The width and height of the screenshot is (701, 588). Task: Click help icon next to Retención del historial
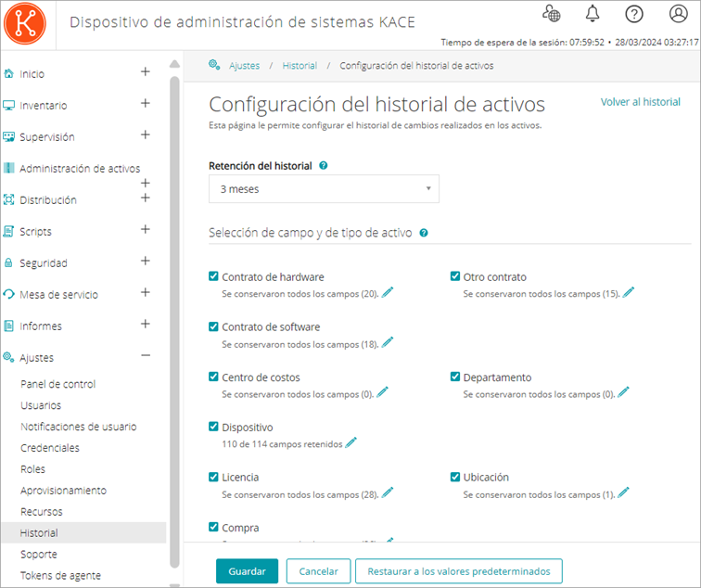pyautogui.click(x=324, y=165)
